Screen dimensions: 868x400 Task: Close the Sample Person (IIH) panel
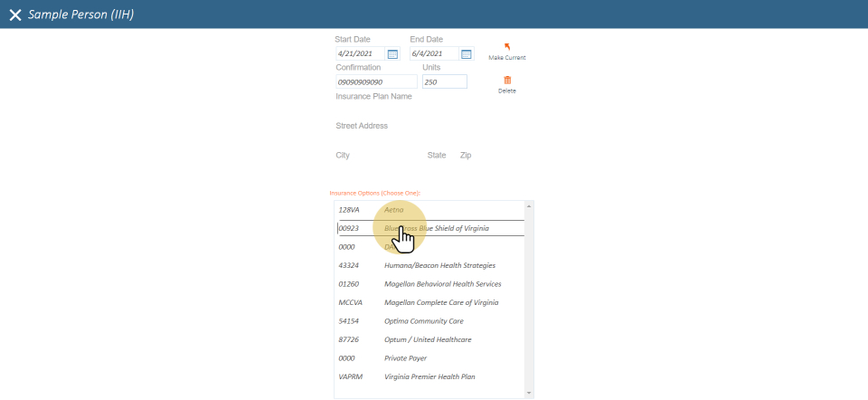tap(15, 15)
